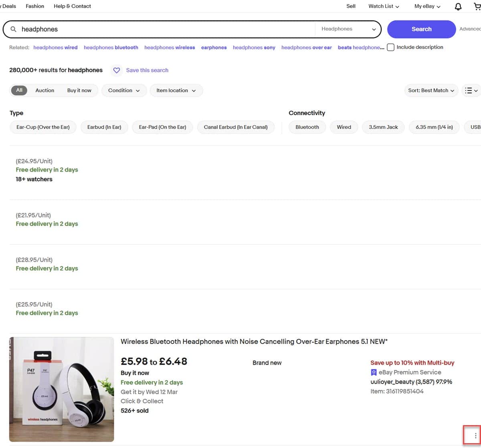481x448 pixels.
Task: Select the All listings tab
Action: (19, 90)
